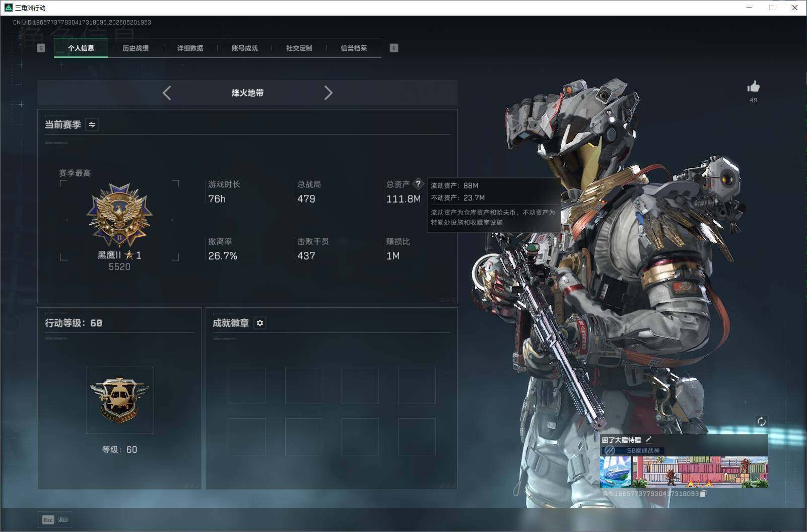Image resolution: width=807 pixels, height=532 pixels.
Task: Click the 总战局 479 value
Action: point(306,199)
